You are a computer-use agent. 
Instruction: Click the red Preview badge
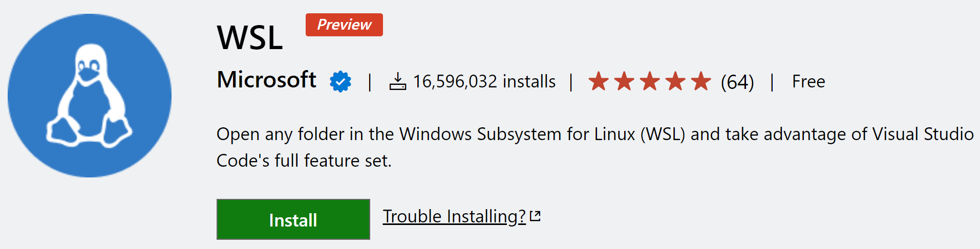pos(344,25)
